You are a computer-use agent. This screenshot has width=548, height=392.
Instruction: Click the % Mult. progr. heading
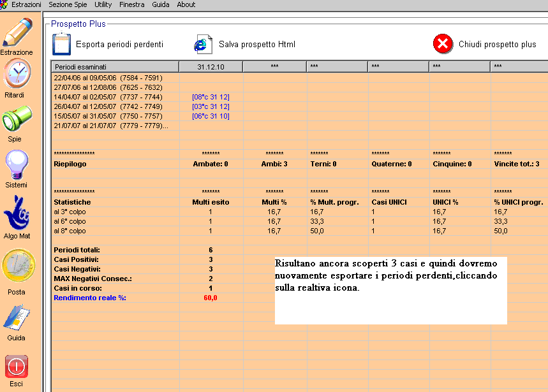pyautogui.click(x=334, y=202)
